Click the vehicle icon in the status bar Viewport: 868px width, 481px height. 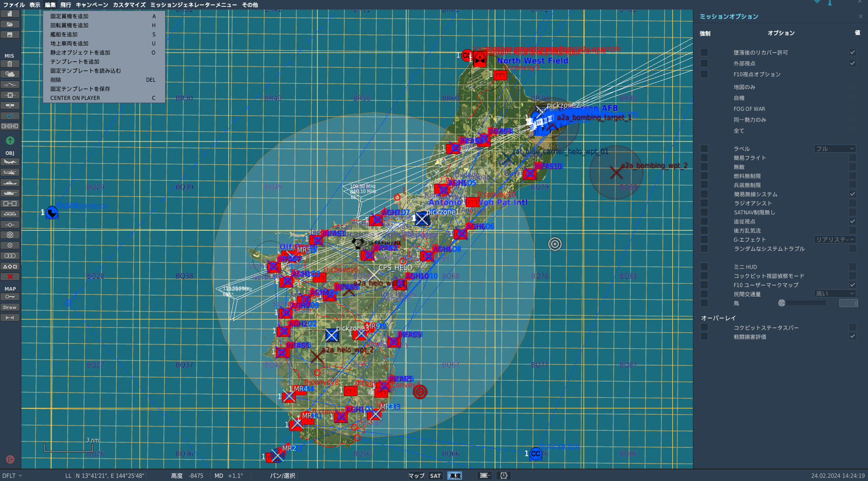(x=485, y=476)
